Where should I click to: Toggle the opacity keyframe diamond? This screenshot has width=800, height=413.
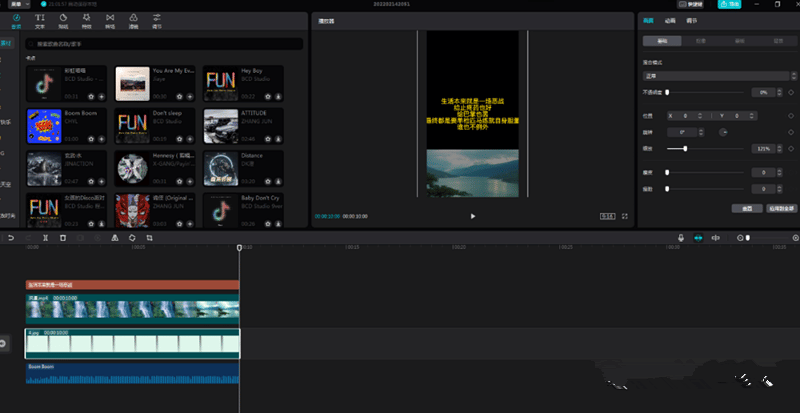point(791,92)
